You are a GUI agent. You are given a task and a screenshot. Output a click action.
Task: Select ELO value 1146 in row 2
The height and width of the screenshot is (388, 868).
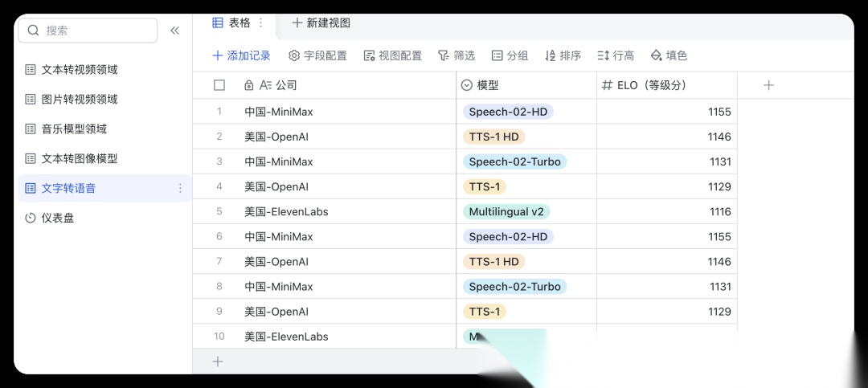[667, 137]
